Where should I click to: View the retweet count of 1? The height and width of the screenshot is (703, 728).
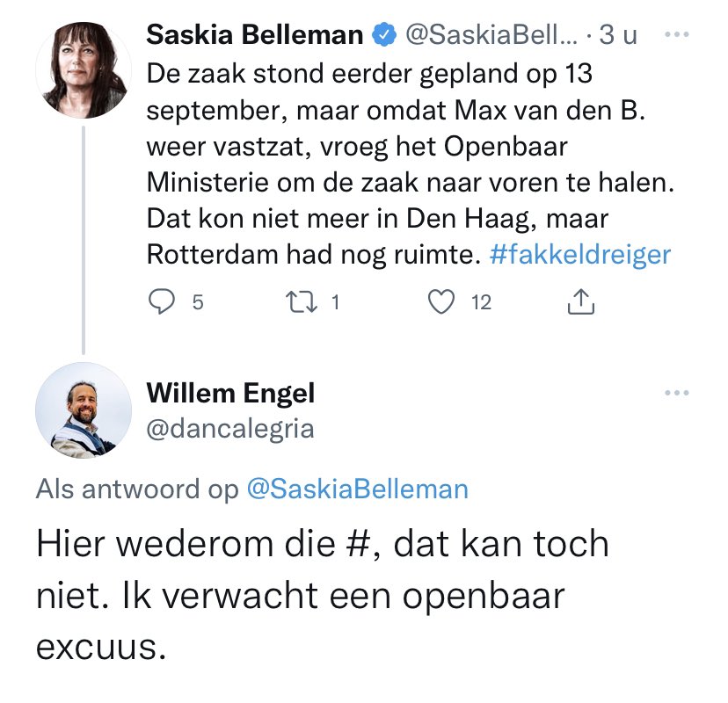pos(335,302)
